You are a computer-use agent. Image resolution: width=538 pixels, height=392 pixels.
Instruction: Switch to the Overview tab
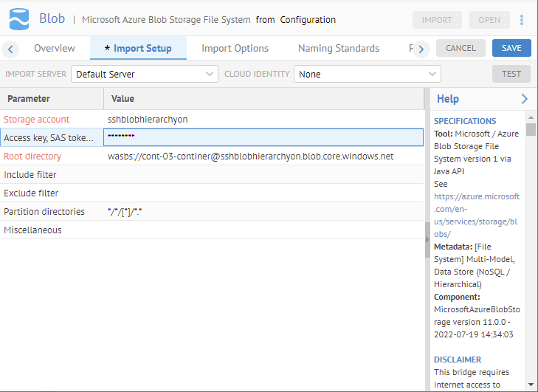point(55,49)
